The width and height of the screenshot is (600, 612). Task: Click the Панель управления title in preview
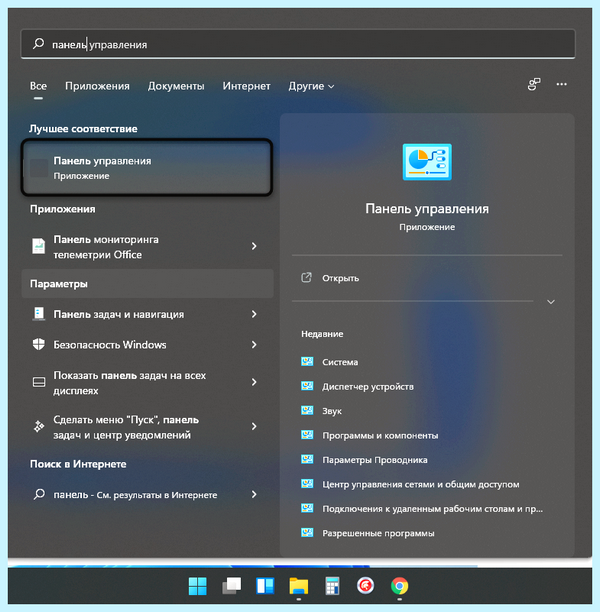click(427, 209)
